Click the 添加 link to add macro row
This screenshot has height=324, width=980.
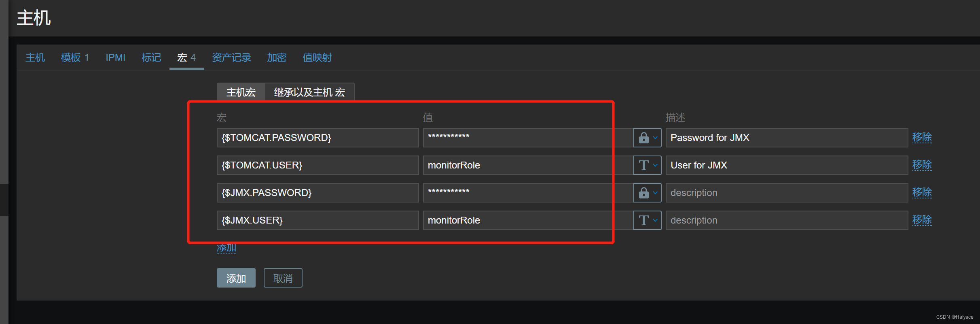(226, 248)
